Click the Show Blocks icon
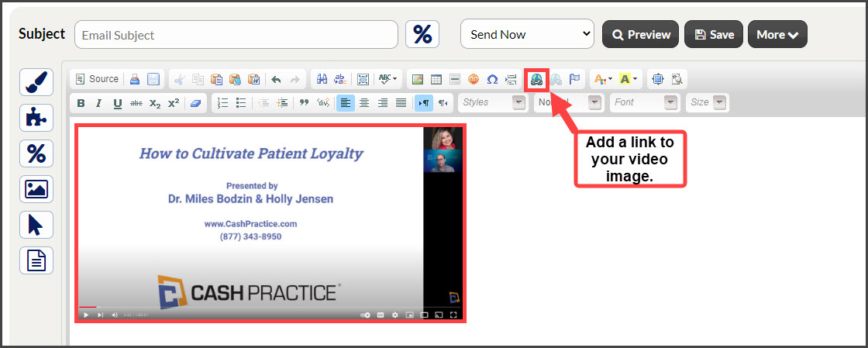This screenshot has height=348, width=868. point(677,79)
